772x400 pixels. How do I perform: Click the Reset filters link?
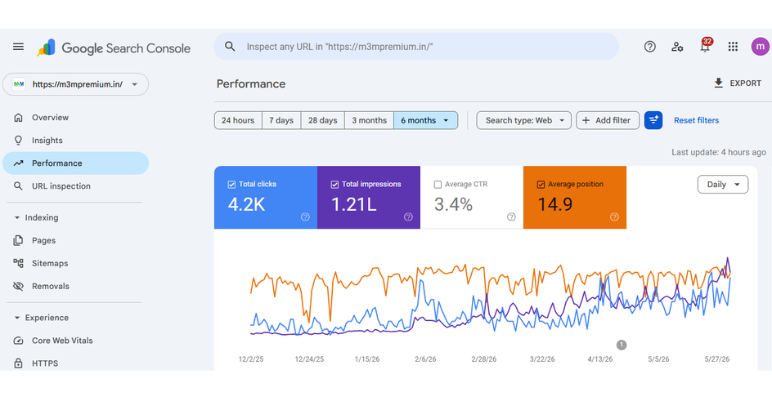696,120
